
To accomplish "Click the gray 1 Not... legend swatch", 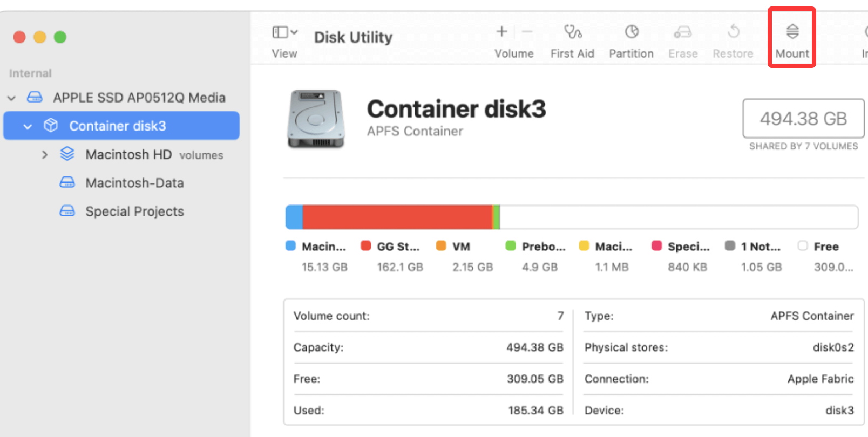I will [730, 245].
